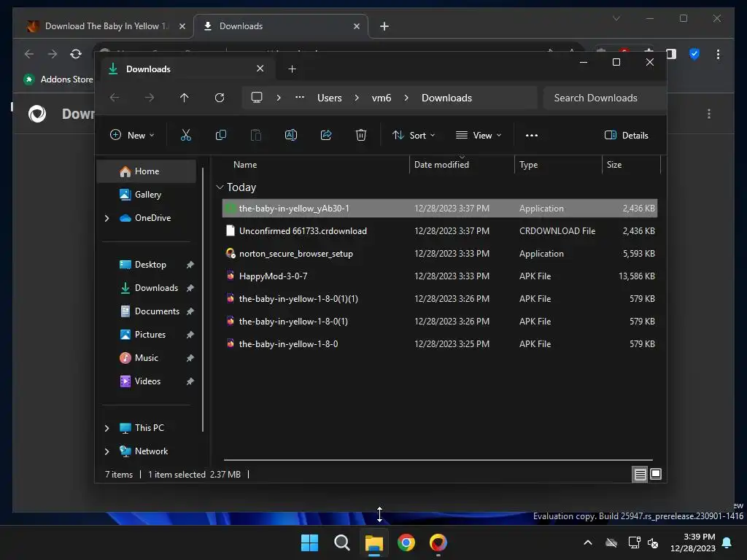Click chevron after vm6 in address bar
The width and height of the screenshot is (747, 560).
406,98
